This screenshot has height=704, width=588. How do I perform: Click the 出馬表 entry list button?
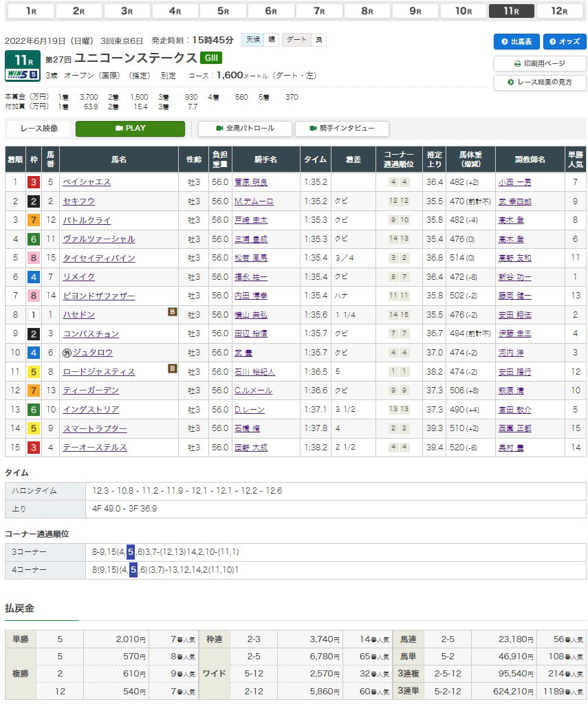(516, 41)
